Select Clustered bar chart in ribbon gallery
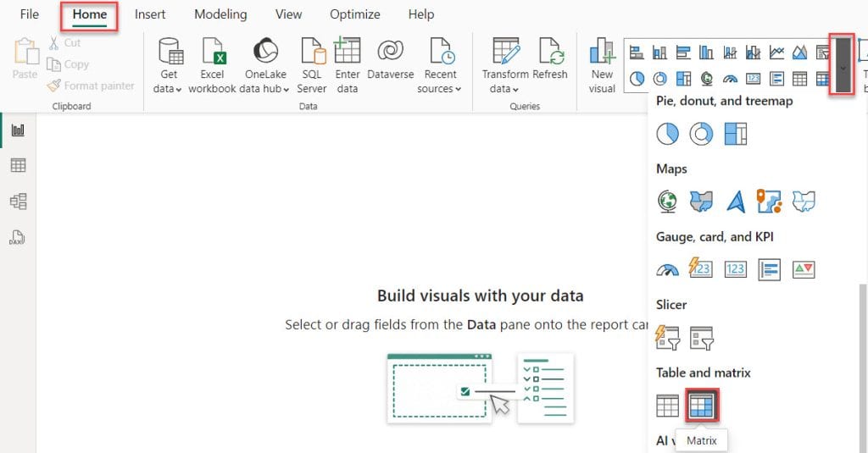868x453 pixels. (x=683, y=52)
